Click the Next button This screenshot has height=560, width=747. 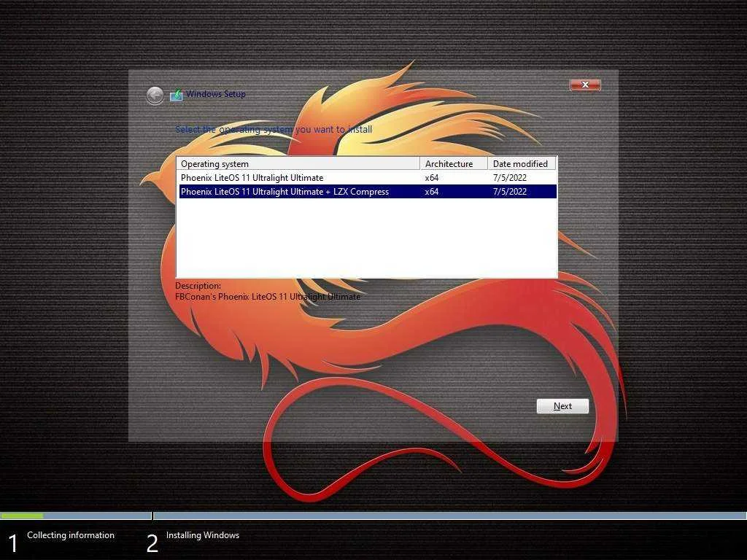pos(562,406)
